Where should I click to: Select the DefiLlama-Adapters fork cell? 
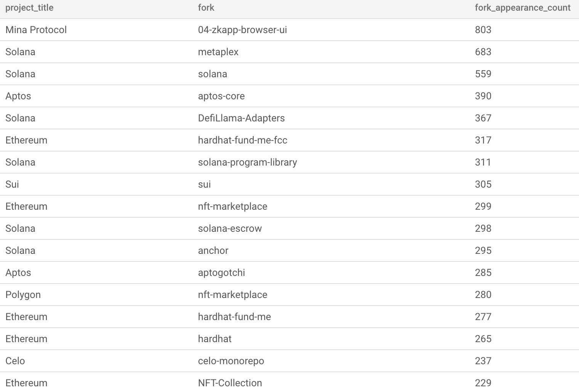[241, 118]
